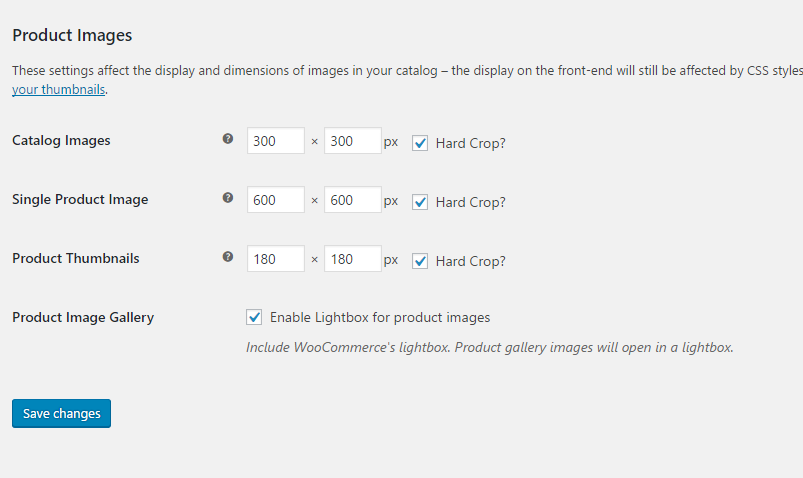Image resolution: width=803 pixels, height=478 pixels.
Task: Uncheck Hard Crop for Catalog Images
Action: click(420, 143)
